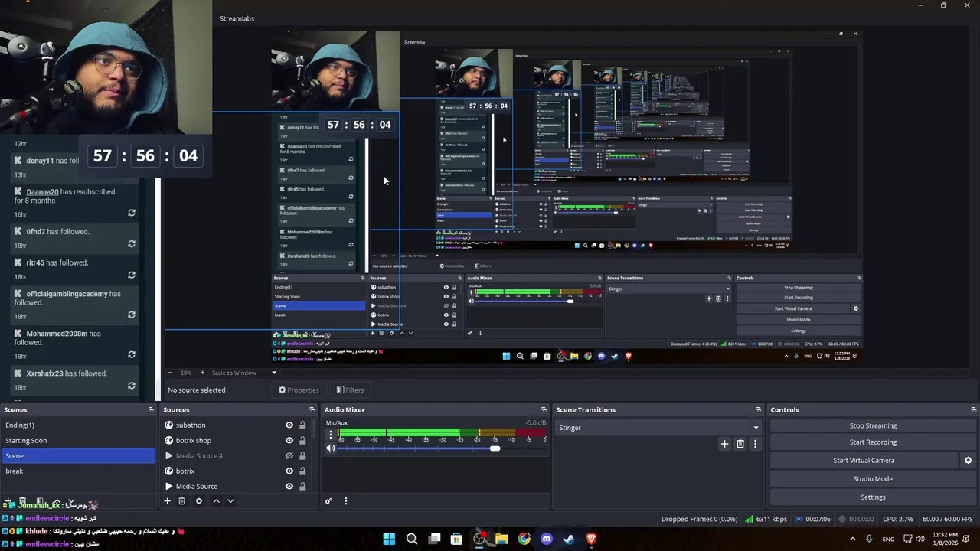
Task: Open advanced audio properties gears icon
Action: [328, 501]
